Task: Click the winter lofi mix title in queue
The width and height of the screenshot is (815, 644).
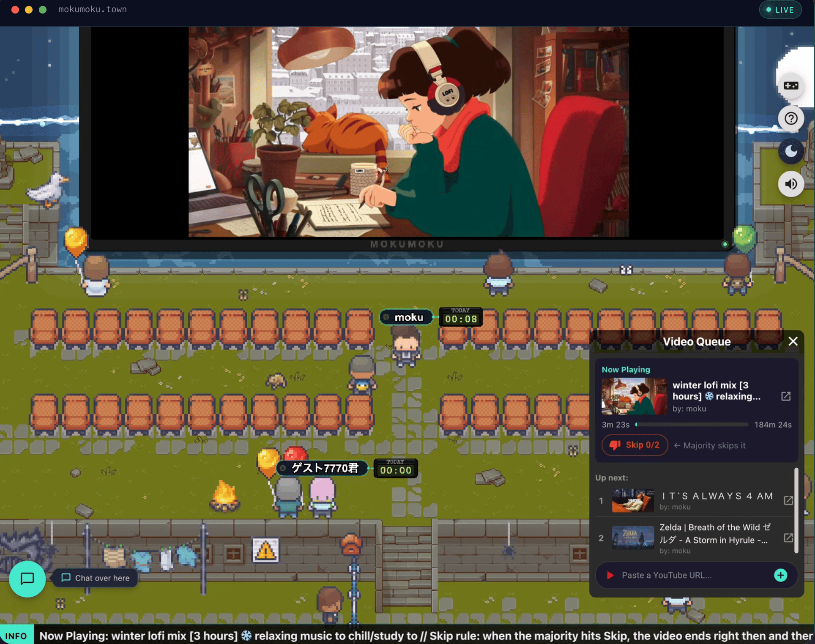Action: click(717, 391)
